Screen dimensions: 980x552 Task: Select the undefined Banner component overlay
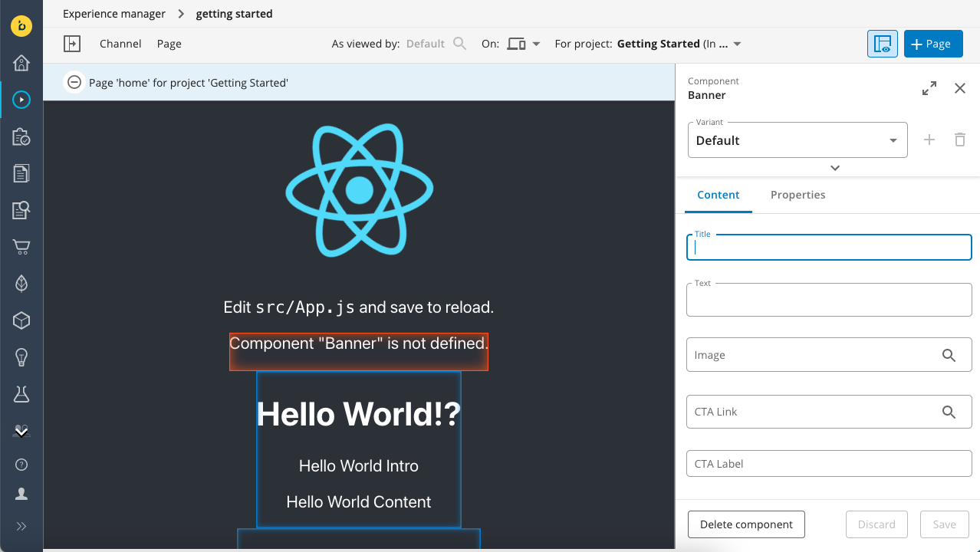click(x=359, y=352)
